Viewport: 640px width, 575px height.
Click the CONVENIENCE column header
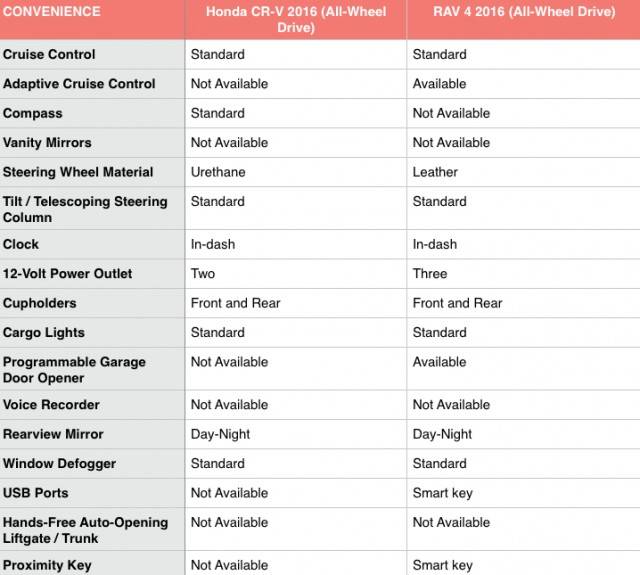coord(51,11)
